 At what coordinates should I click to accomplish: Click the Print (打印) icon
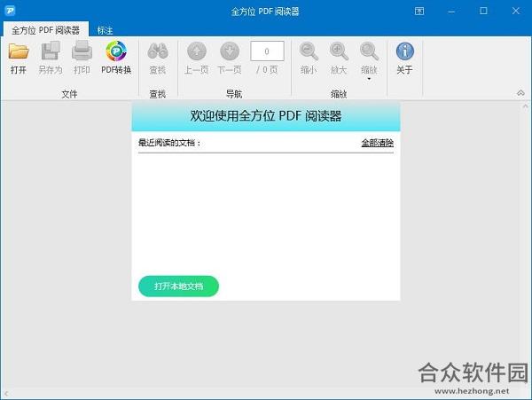pyautogui.click(x=82, y=58)
